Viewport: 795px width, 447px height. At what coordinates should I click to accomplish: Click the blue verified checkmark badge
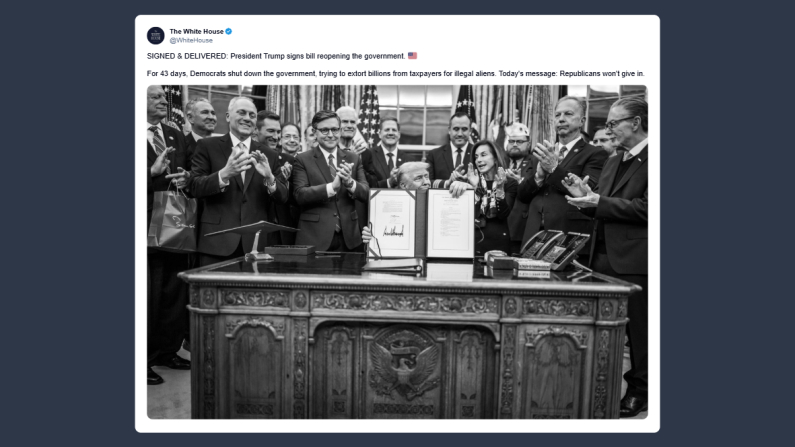tap(229, 31)
